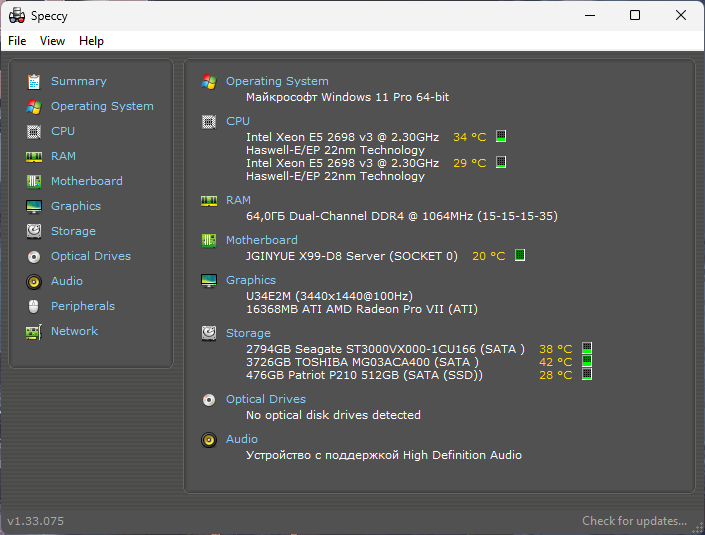Click Patriot SSD 28 °C temperature indicator
The image size is (705, 535).
(587, 374)
